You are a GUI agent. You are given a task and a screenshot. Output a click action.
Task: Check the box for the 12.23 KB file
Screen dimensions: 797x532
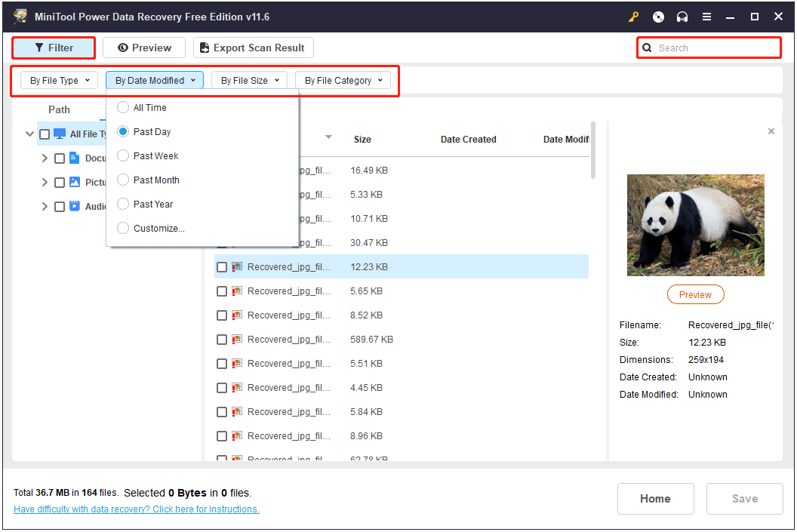pyautogui.click(x=222, y=267)
